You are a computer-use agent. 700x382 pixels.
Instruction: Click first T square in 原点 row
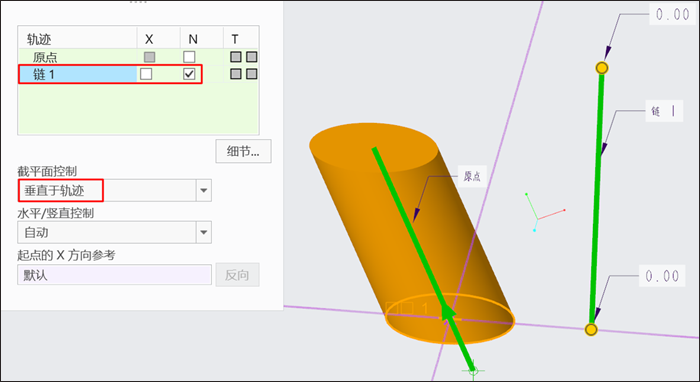tap(236, 57)
